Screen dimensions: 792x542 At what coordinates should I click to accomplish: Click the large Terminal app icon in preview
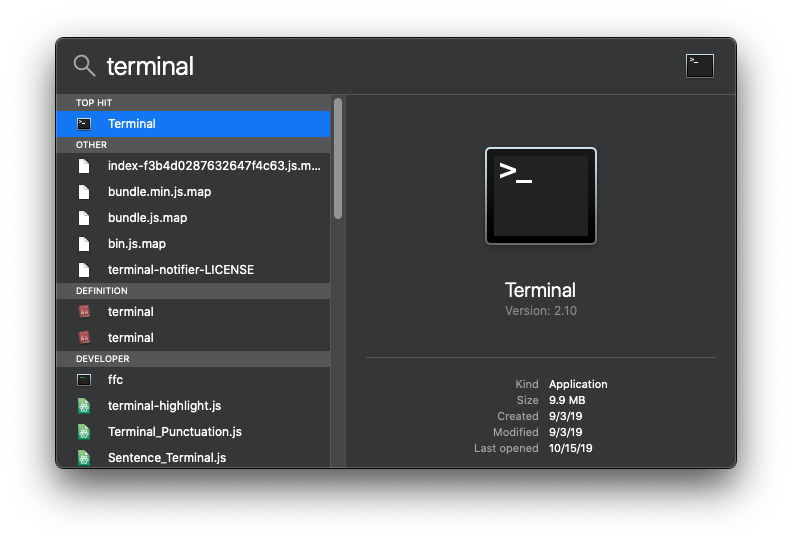pyautogui.click(x=540, y=196)
